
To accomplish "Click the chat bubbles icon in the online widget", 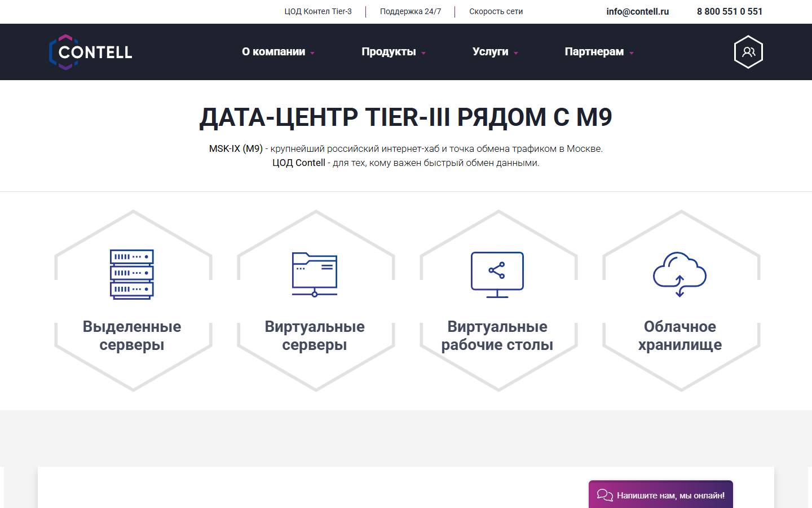I will coord(605,495).
